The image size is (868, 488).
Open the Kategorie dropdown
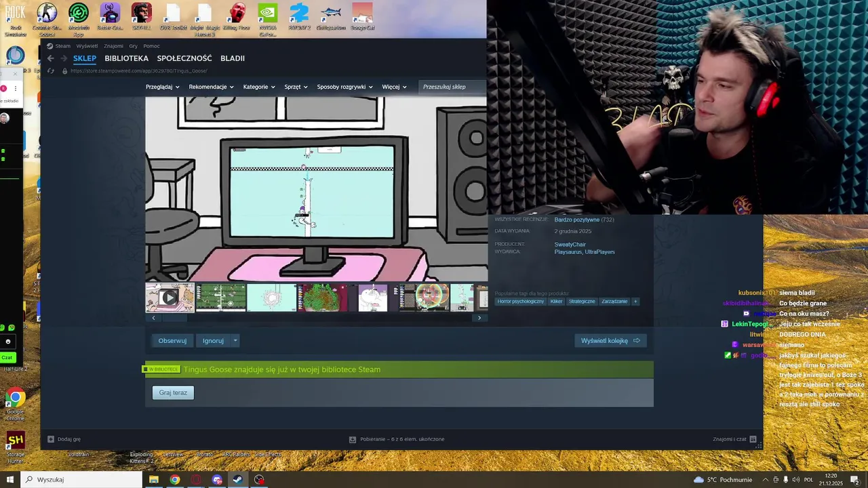259,87
